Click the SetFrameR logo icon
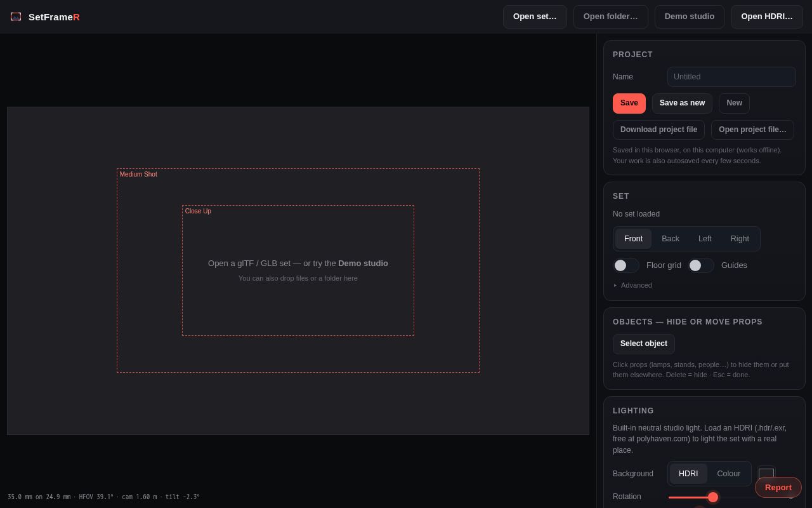The width and height of the screenshot is (812, 508). pyautogui.click(x=16, y=17)
